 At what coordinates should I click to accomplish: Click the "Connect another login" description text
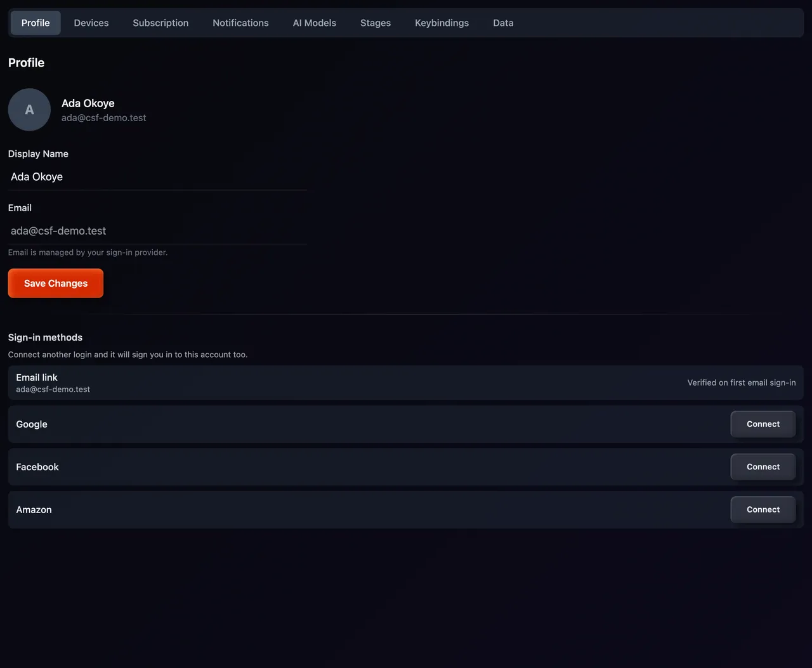coord(128,355)
